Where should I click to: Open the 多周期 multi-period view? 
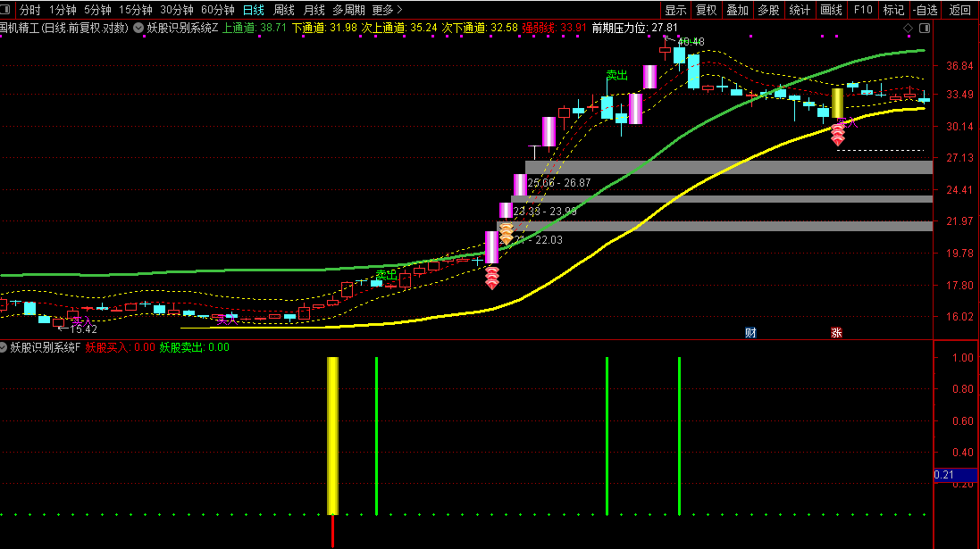click(348, 10)
